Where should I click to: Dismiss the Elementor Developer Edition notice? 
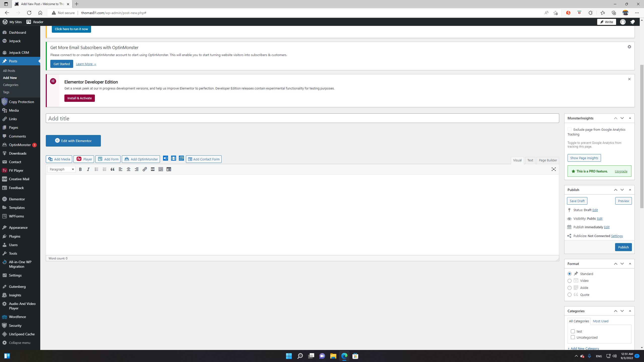[x=629, y=79]
